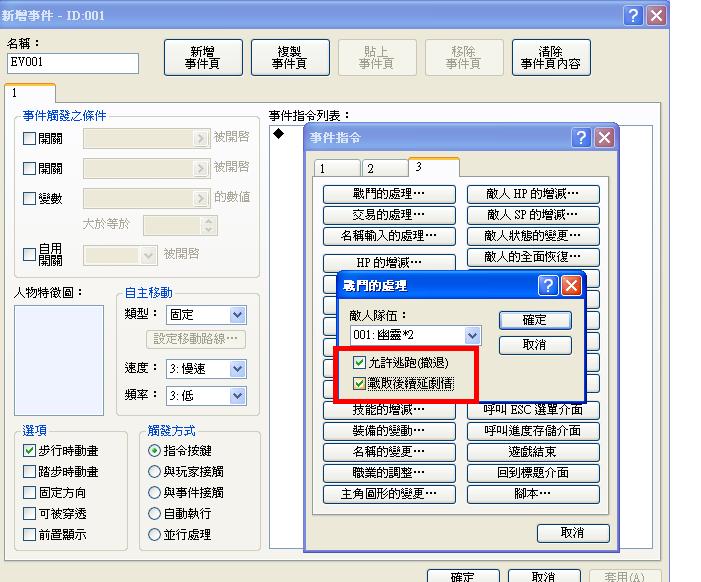The width and height of the screenshot is (701, 582).
Task: Click 確定 in 戰鬥的處理 dialog
Action: 535,320
